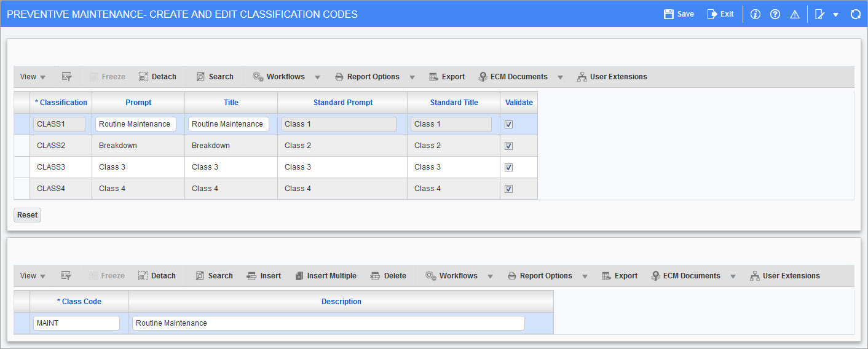The image size is (868, 349).
Task: Open User Extensions in lower toolbar
Action: [x=784, y=276]
